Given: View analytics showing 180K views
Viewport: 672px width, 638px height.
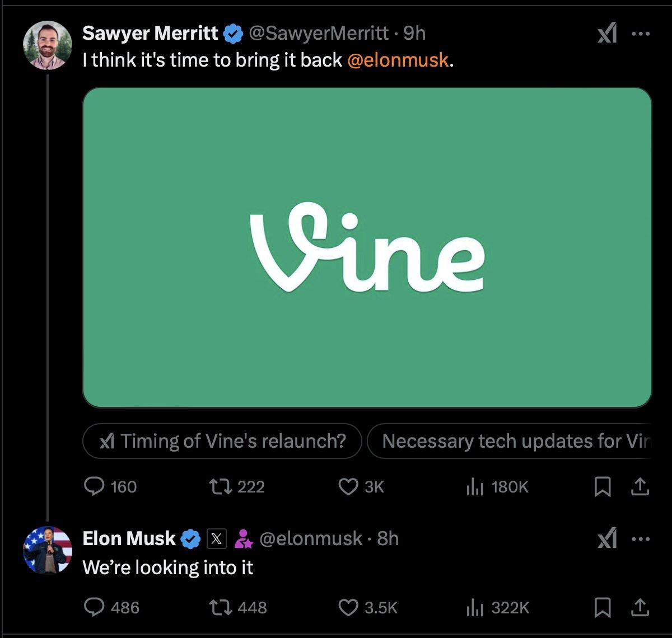Looking at the screenshot, I should [x=474, y=487].
